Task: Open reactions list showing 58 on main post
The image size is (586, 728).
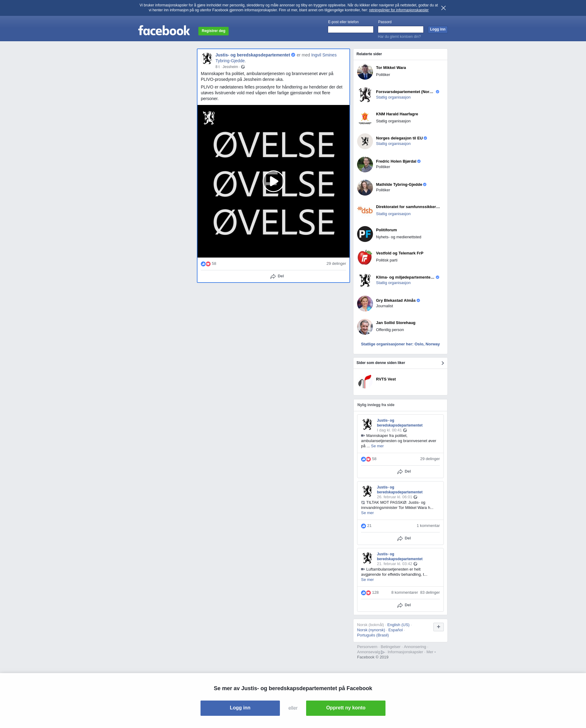Action: [208, 264]
